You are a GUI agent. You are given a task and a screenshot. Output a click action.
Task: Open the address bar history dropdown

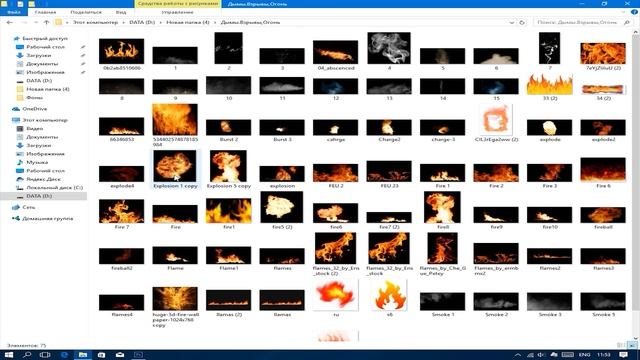(512, 22)
